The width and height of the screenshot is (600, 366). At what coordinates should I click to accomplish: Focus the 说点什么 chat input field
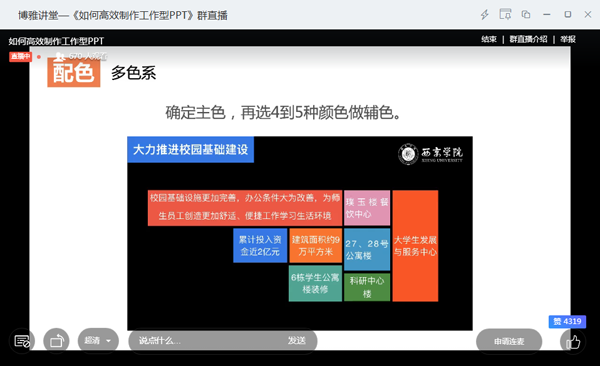point(209,340)
